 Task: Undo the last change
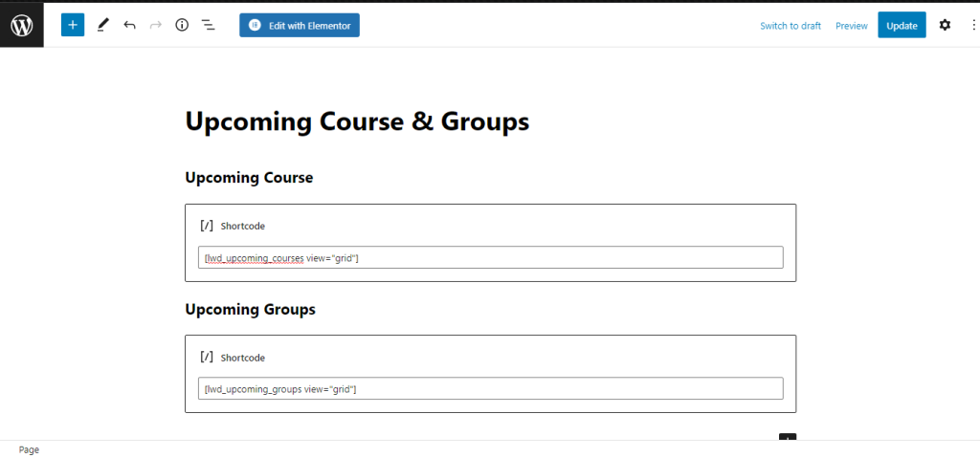click(129, 25)
